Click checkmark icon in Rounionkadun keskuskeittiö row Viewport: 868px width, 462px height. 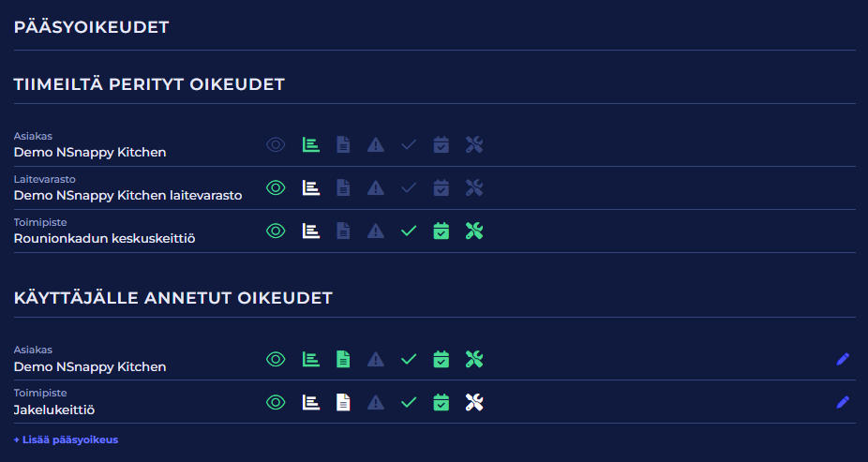pyautogui.click(x=408, y=231)
